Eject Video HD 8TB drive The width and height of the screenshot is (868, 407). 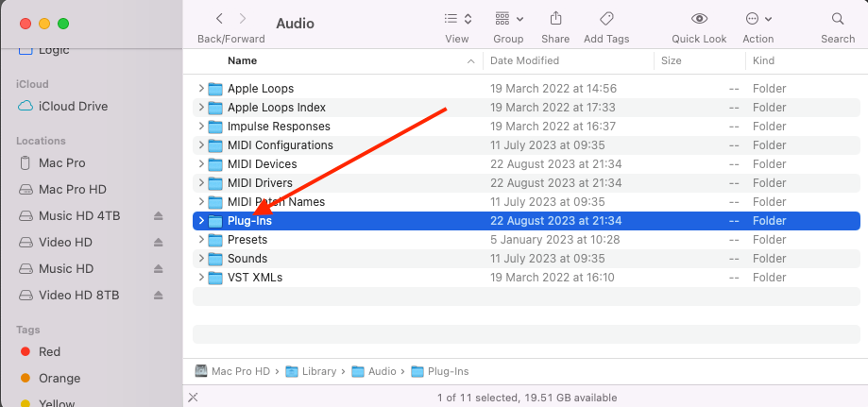click(x=159, y=296)
